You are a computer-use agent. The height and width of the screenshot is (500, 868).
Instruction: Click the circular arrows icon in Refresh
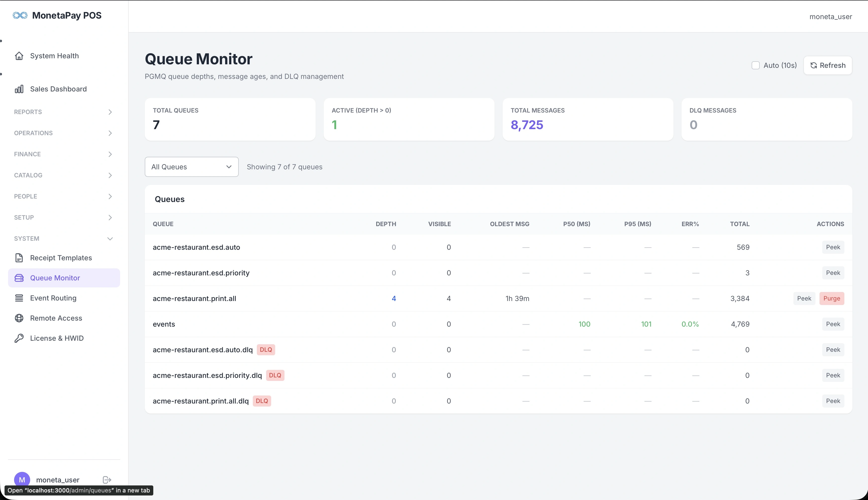(813, 65)
